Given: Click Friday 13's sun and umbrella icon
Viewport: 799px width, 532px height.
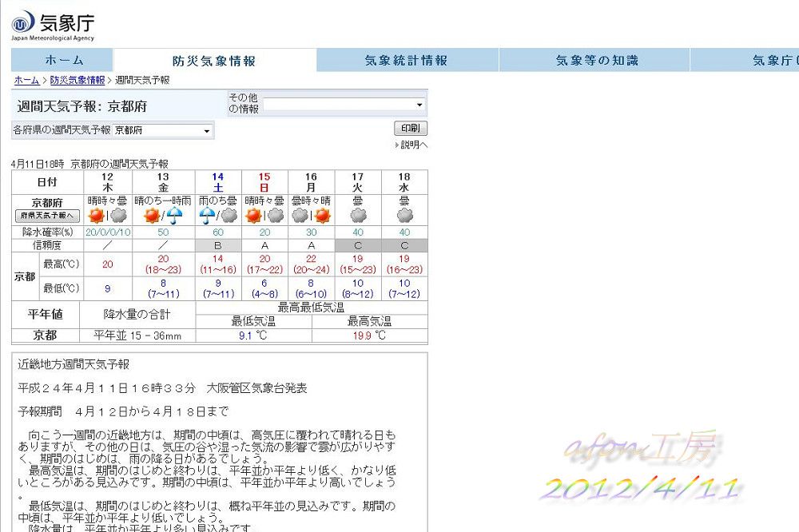Looking at the screenshot, I should [163, 216].
